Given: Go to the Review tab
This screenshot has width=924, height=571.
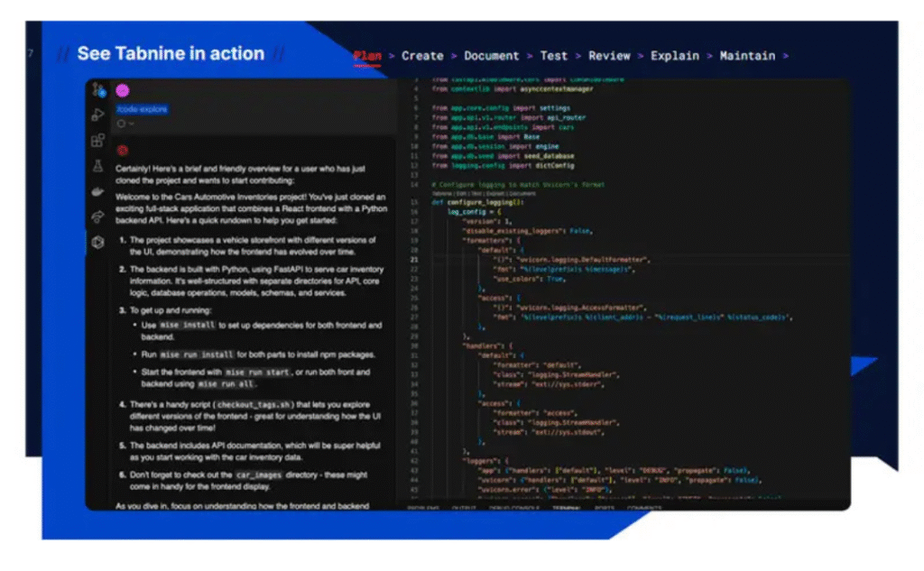Looking at the screenshot, I should 609,56.
